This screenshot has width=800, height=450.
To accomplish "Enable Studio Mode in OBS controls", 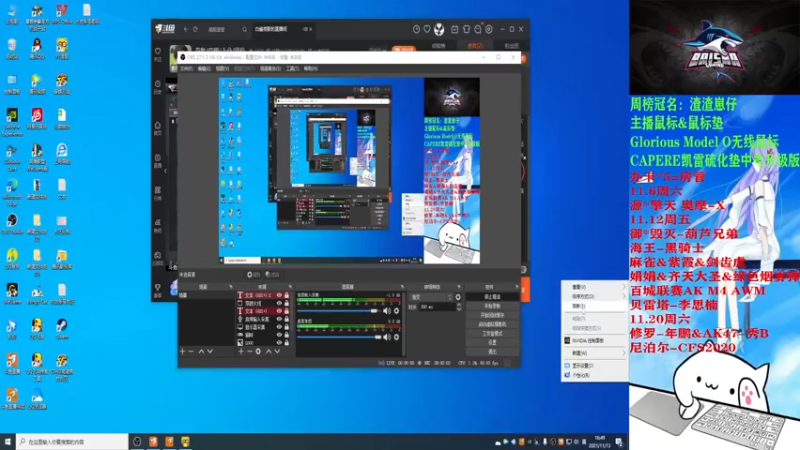I will pos(492,334).
